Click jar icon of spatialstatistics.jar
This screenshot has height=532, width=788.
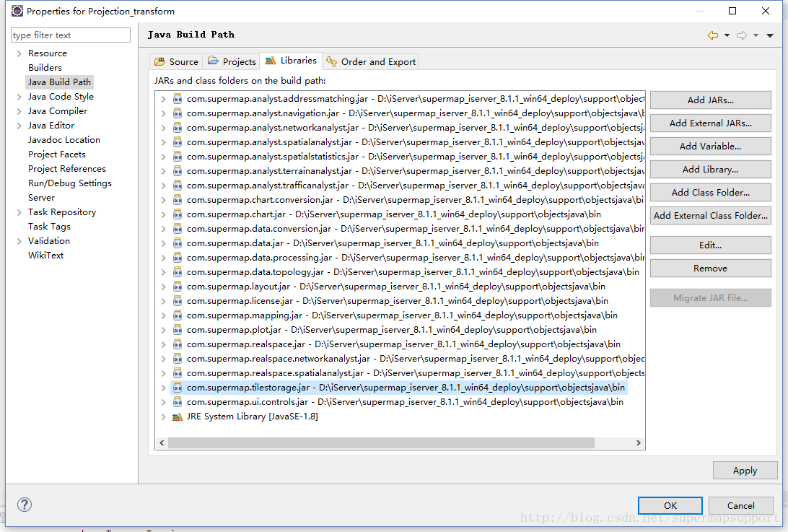coord(178,157)
